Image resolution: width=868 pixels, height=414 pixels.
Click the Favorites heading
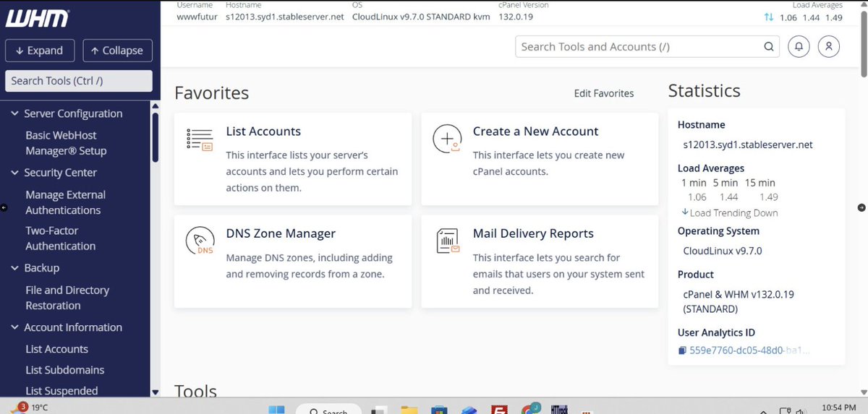pyautogui.click(x=211, y=93)
